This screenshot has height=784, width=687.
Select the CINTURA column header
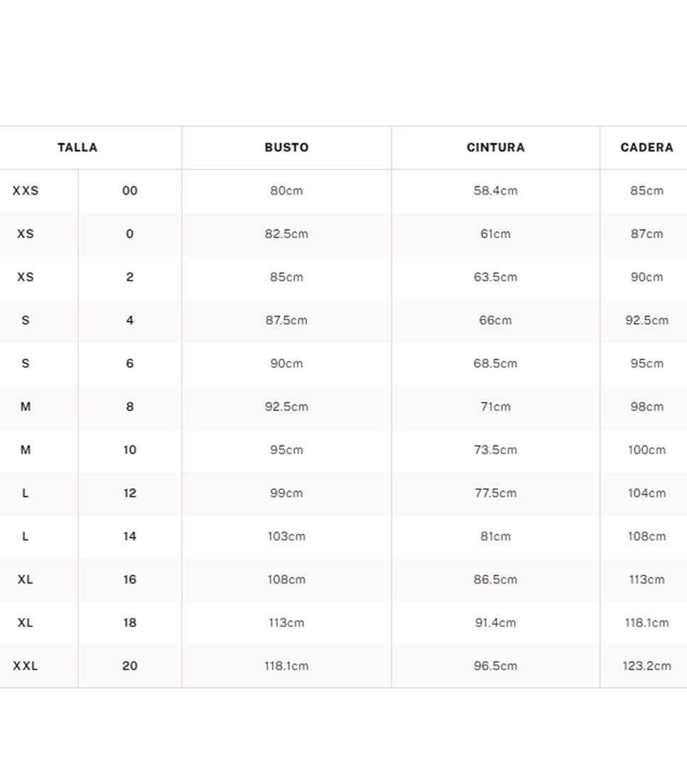(x=495, y=148)
